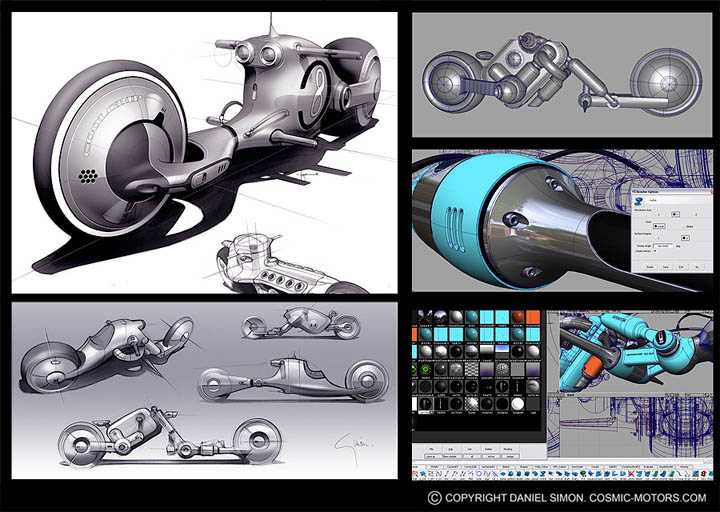Set Revolution Axis to Y
This screenshot has width=720, height=512.
coord(675,214)
